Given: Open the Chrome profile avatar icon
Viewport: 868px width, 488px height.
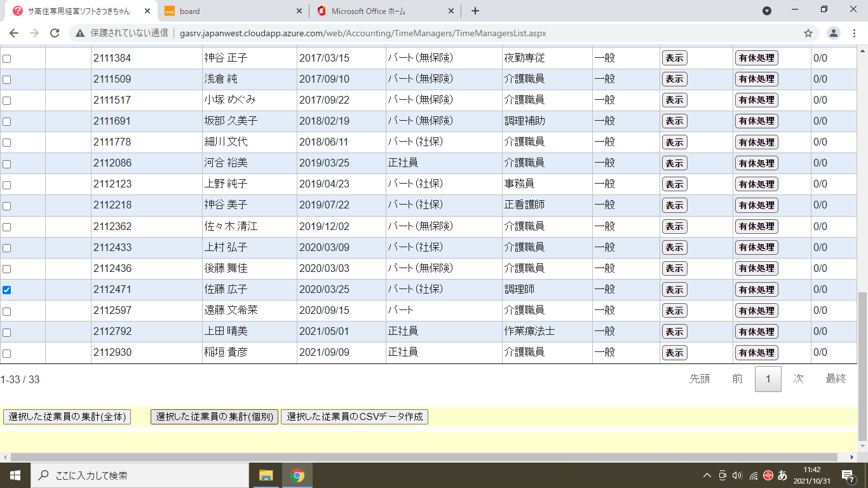Looking at the screenshot, I should pos(833,33).
